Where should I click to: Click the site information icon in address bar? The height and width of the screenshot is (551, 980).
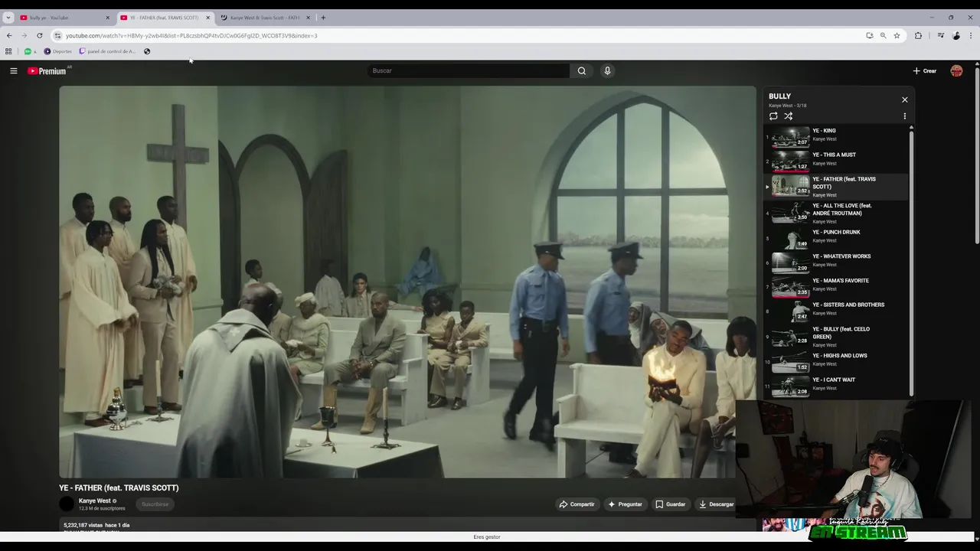[x=57, y=35]
